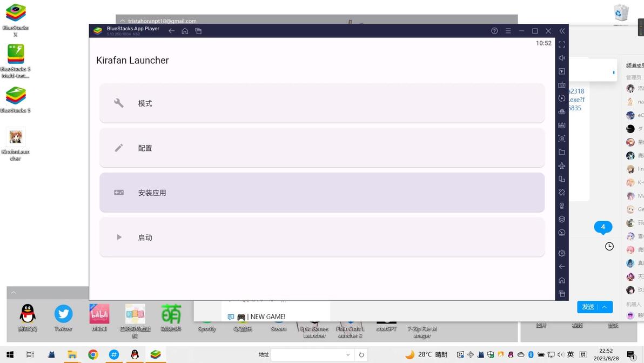Open BlueStacks X desktop shortcut
The width and height of the screenshot is (644, 363).
pos(16,20)
